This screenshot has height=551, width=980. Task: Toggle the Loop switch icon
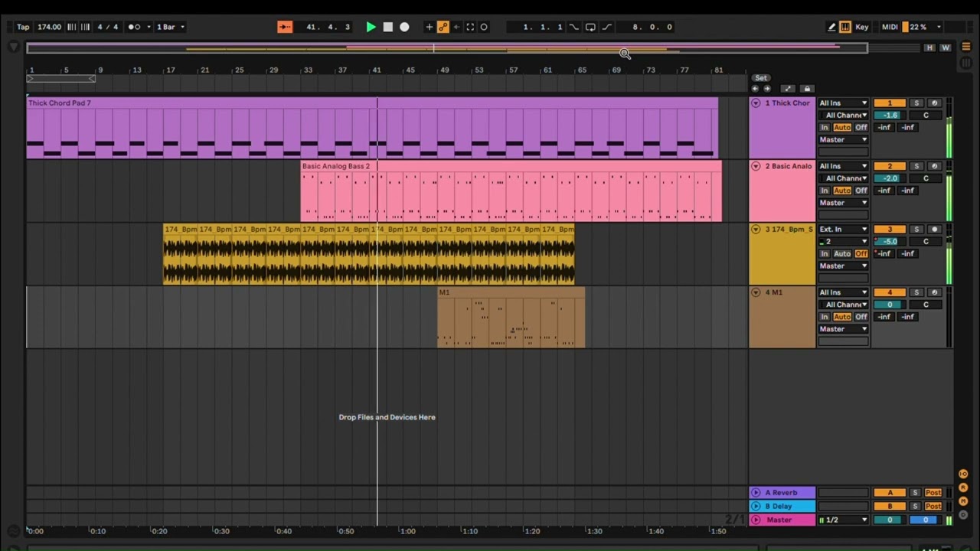pos(590,27)
